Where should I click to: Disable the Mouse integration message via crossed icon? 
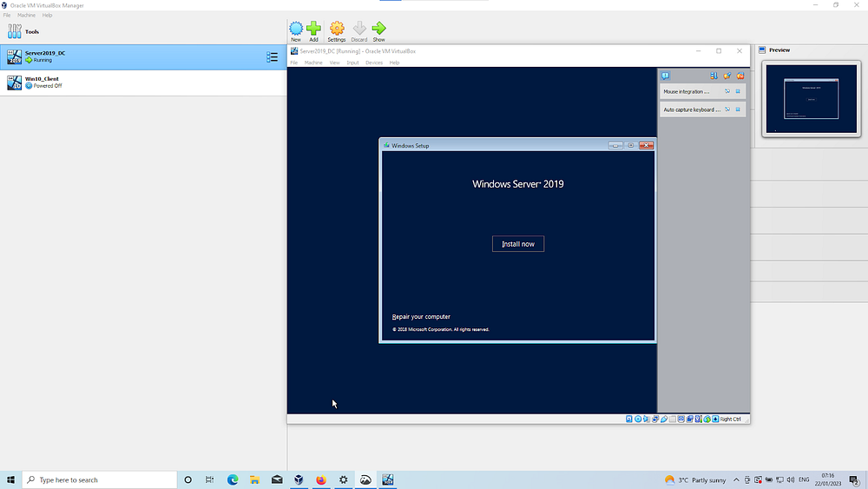(727, 91)
